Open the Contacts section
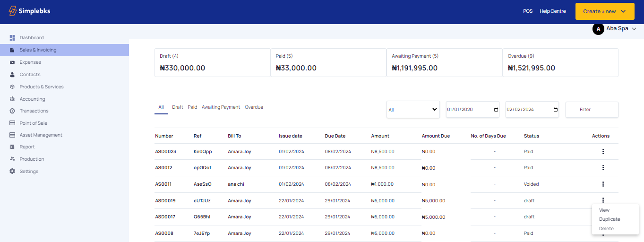 tap(30, 75)
